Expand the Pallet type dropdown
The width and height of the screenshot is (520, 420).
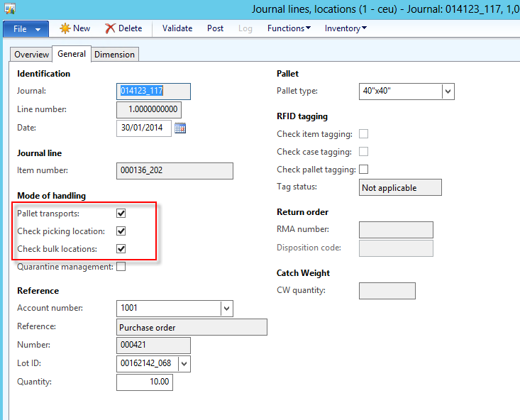[x=448, y=92]
